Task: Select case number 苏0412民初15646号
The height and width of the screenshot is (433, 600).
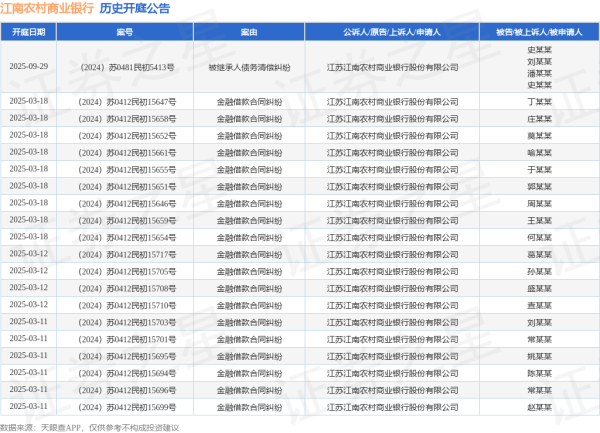Action: pyautogui.click(x=127, y=204)
